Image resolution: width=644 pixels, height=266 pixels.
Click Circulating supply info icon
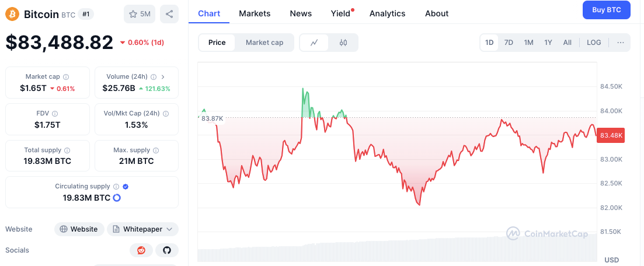pos(116,186)
